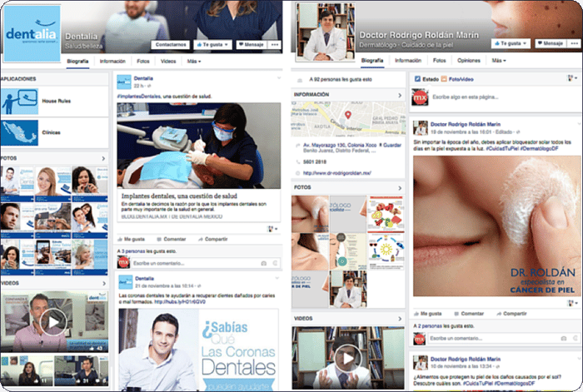The image size is (583, 392).
Task: Select the Foto/video composer option
Action: (x=457, y=79)
